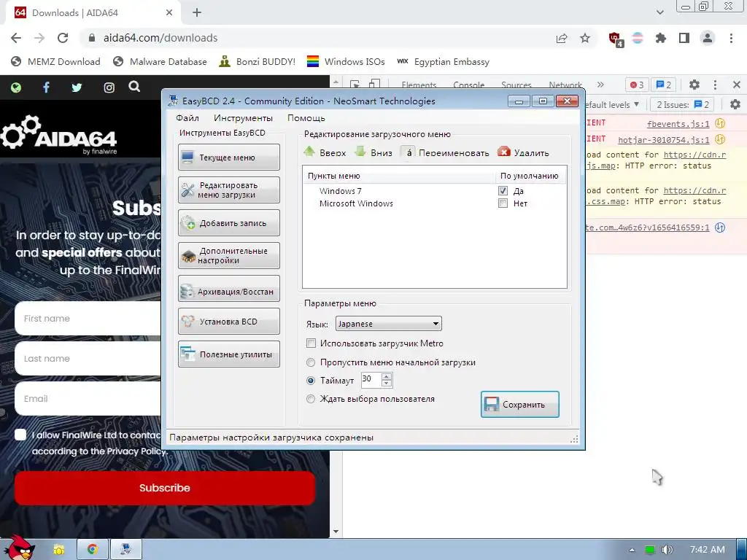This screenshot has height=560, width=747.
Task: Open the Bonzi BUDDY! bookmark
Action: (x=258, y=61)
